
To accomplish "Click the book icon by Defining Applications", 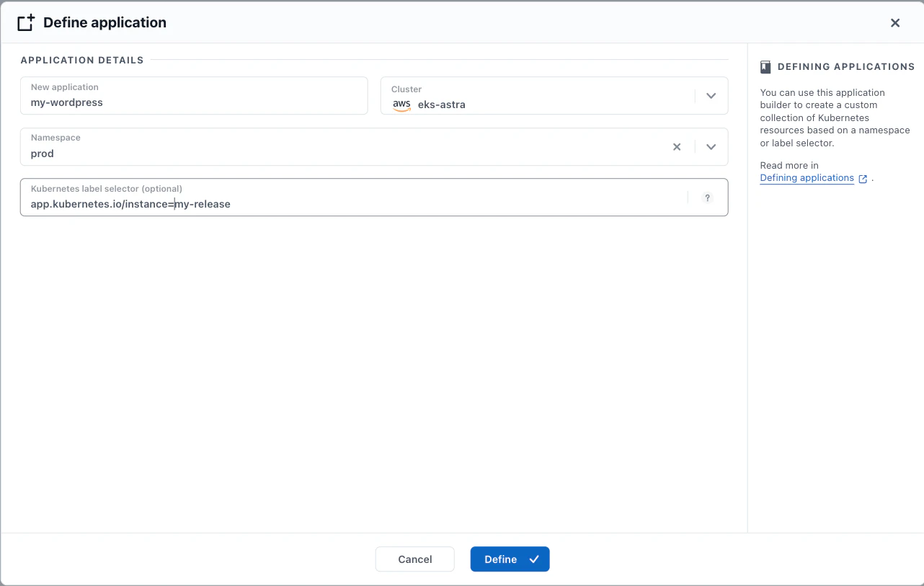I will (x=765, y=67).
